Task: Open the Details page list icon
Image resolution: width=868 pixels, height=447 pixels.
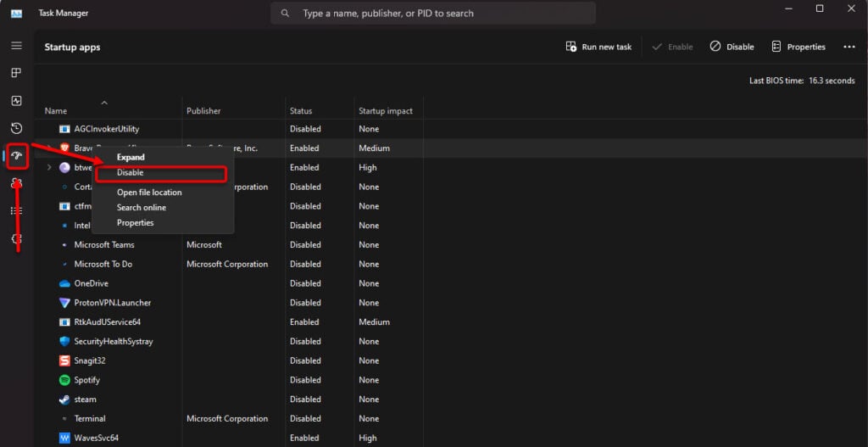Action: [17, 211]
